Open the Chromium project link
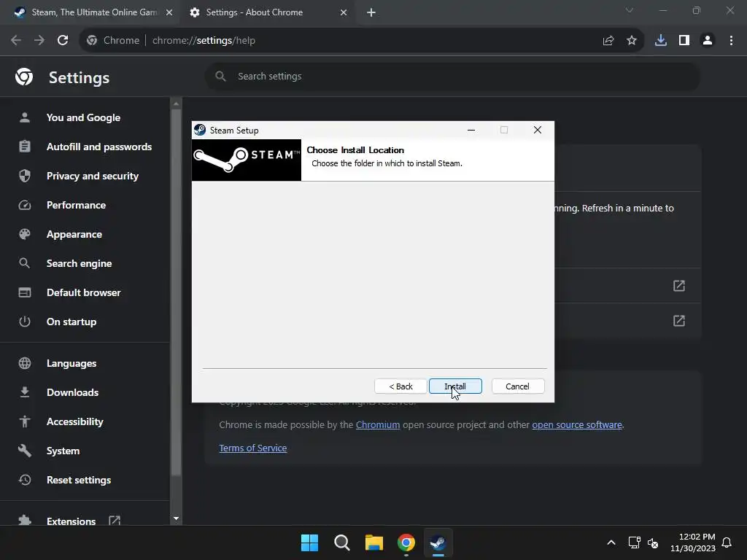Viewport: 747px width, 560px height. point(378,425)
